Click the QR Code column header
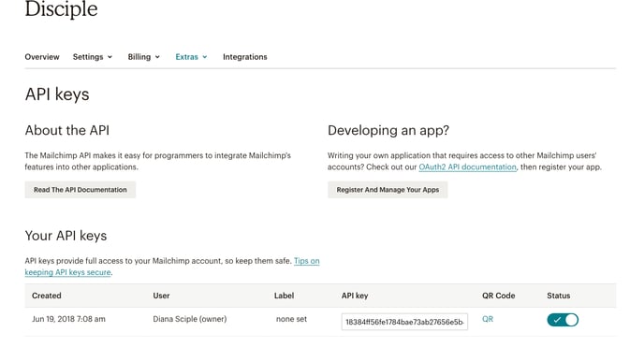Screen dimensions: 644x347 [499, 296]
